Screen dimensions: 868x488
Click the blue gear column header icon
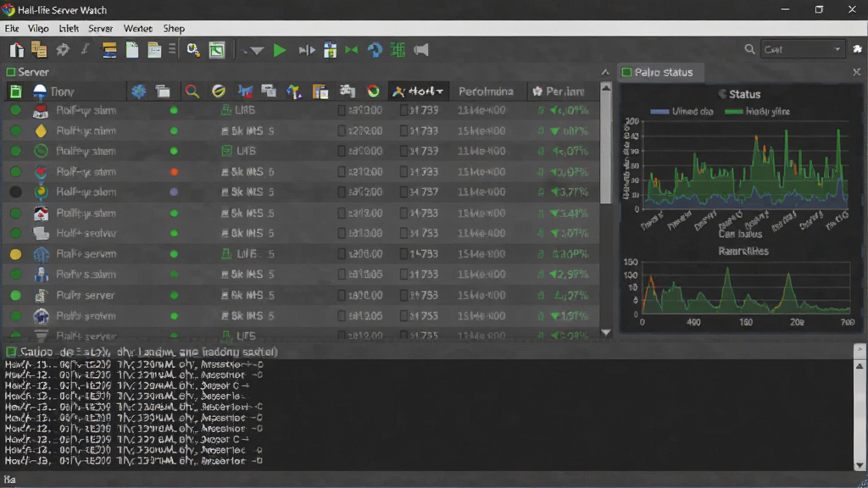tap(138, 91)
